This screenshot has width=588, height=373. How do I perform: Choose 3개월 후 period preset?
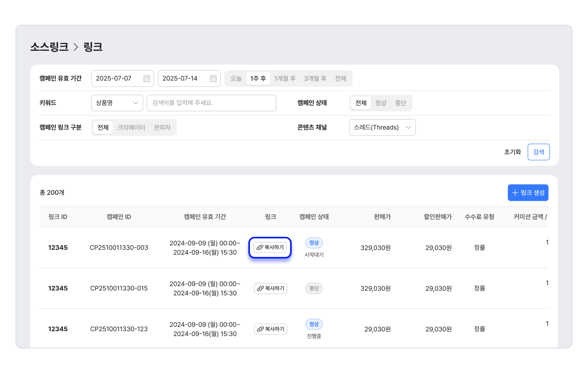(315, 78)
